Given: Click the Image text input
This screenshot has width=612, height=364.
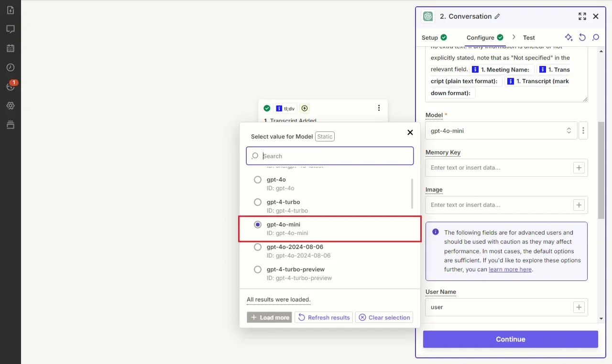Looking at the screenshot, I should (x=499, y=205).
